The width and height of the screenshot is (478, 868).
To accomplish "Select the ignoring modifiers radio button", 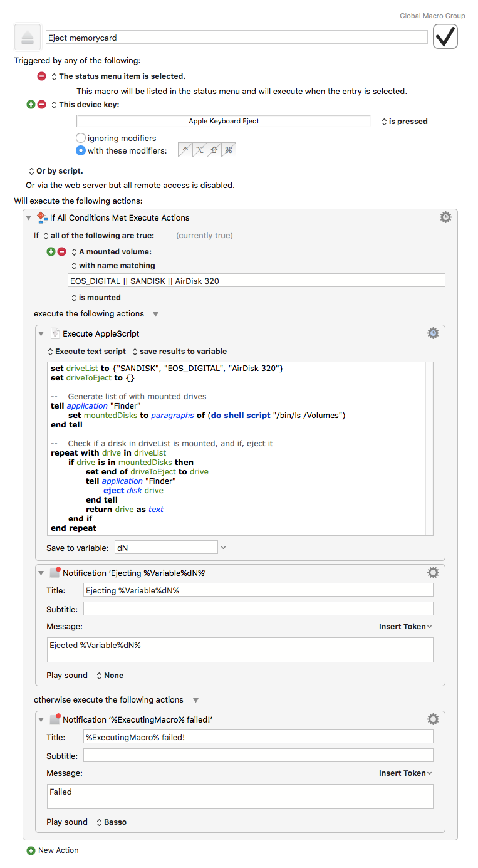I will pos(81,138).
